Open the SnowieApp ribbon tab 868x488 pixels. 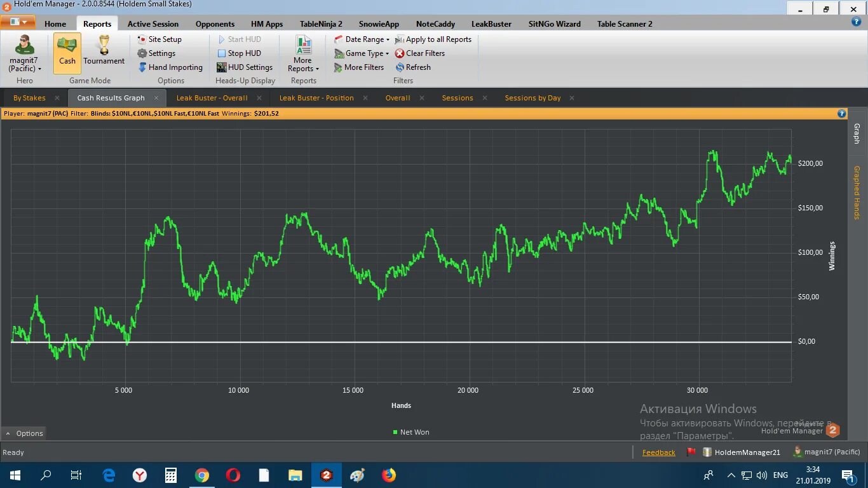pyautogui.click(x=379, y=24)
